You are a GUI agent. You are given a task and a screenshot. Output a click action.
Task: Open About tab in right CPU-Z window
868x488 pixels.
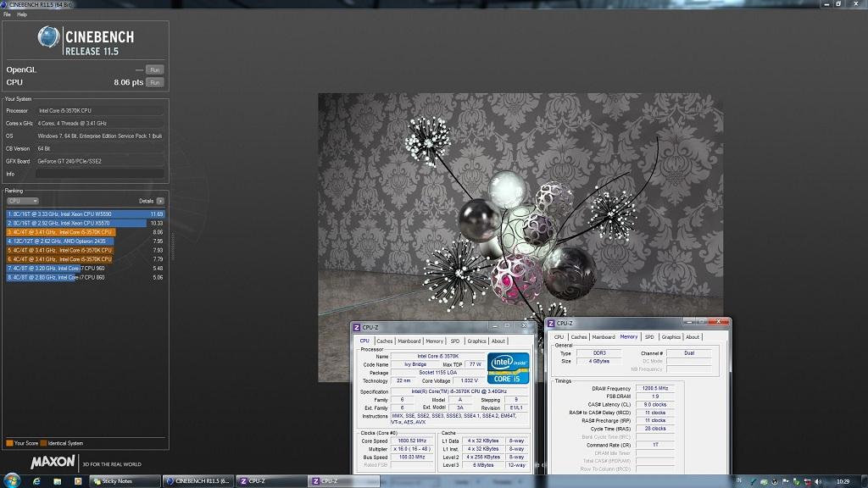[x=693, y=337]
